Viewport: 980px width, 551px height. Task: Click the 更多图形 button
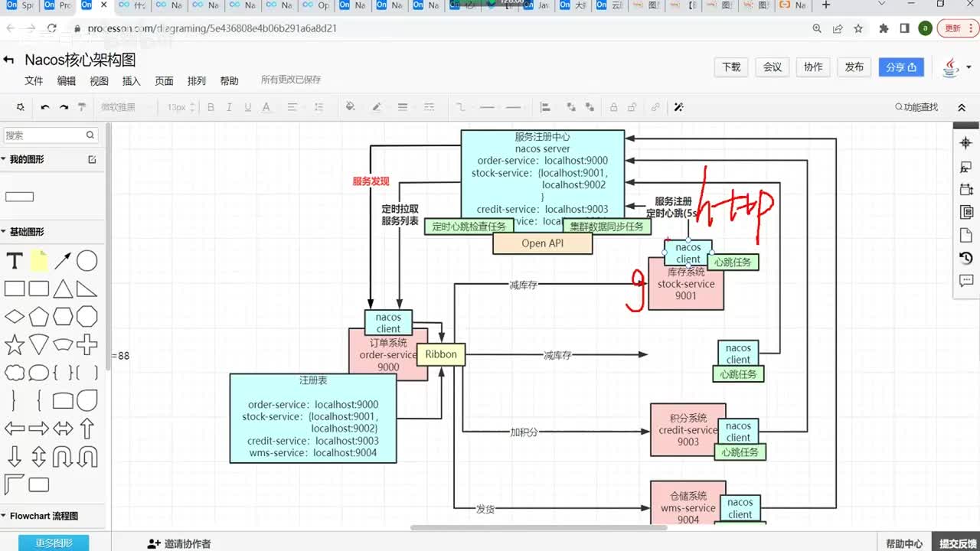(54, 543)
